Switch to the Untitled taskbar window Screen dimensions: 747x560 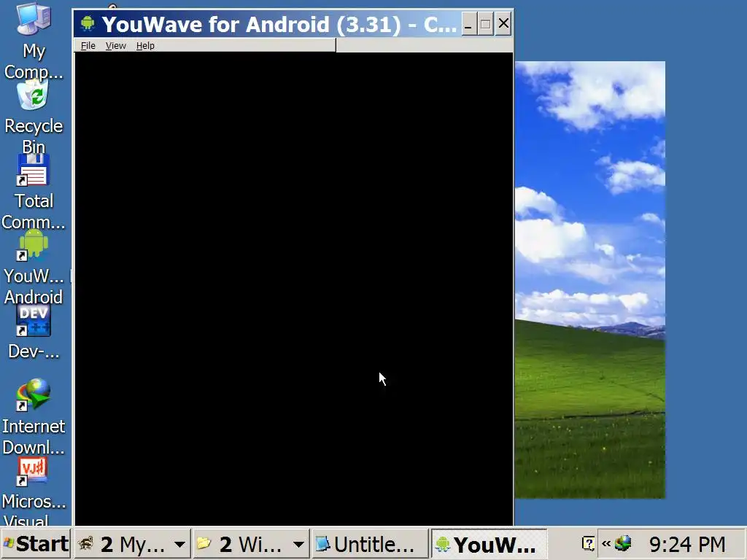coord(370,544)
